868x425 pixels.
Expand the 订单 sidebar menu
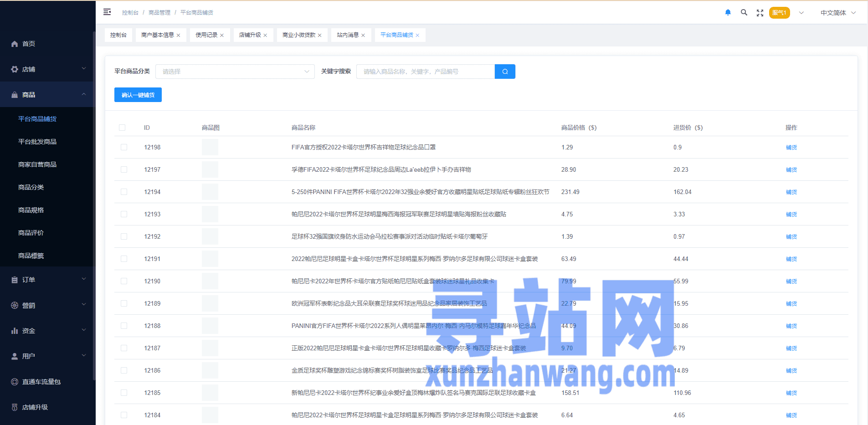coord(48,280)
